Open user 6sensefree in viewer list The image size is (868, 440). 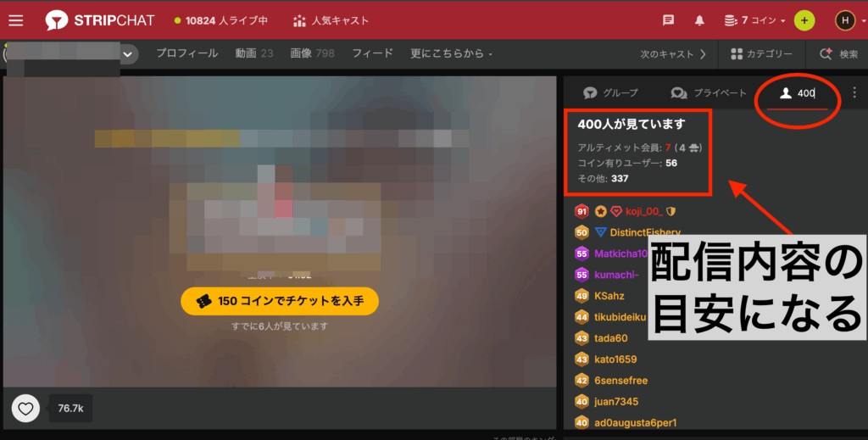pyautogui.click(x=620, y=380)
